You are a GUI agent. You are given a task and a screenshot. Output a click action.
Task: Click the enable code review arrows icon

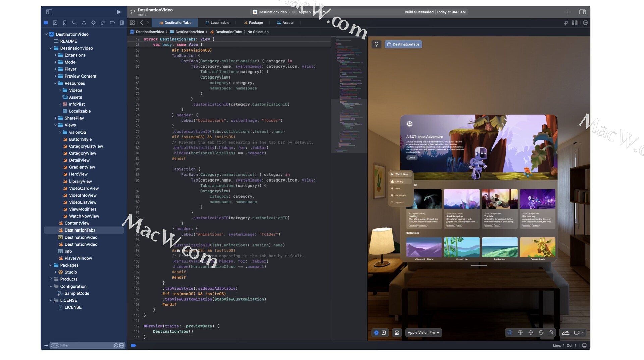pos(566,23)
